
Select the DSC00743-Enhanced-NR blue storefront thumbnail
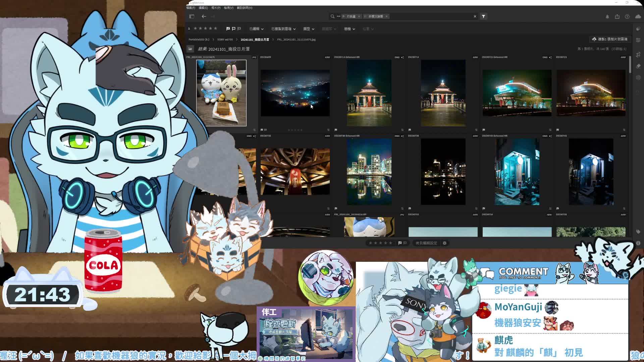click(x=517, y=172)
